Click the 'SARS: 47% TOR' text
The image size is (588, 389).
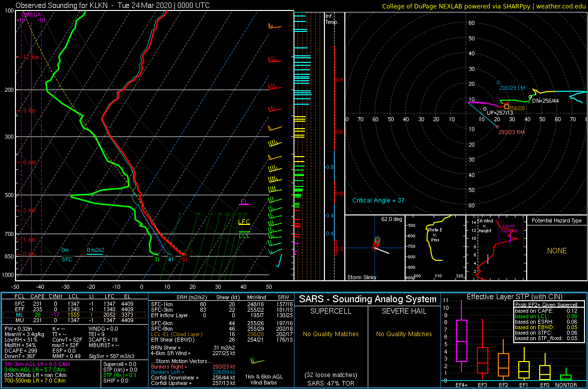pos(330,383)
